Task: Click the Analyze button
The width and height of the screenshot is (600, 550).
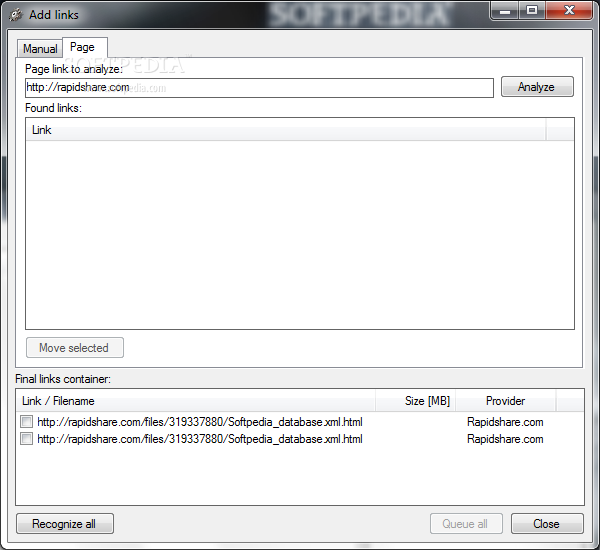Action: (537, 87)
